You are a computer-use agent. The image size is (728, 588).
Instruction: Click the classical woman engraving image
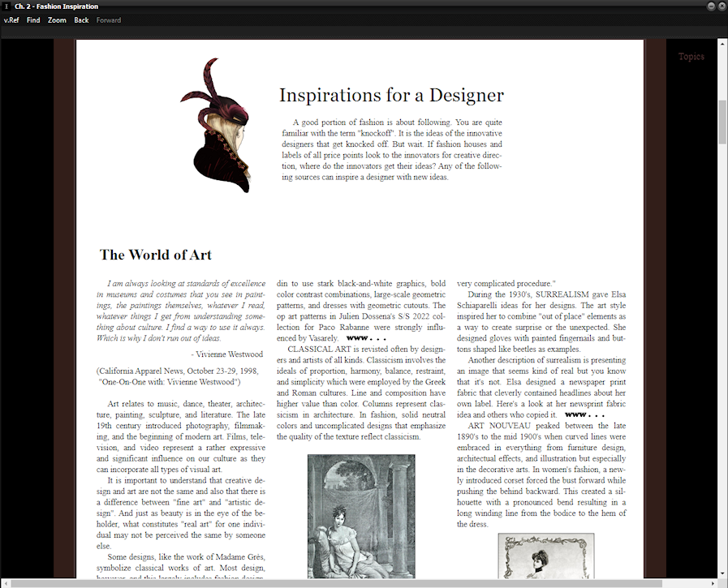(x=361, y=516)
